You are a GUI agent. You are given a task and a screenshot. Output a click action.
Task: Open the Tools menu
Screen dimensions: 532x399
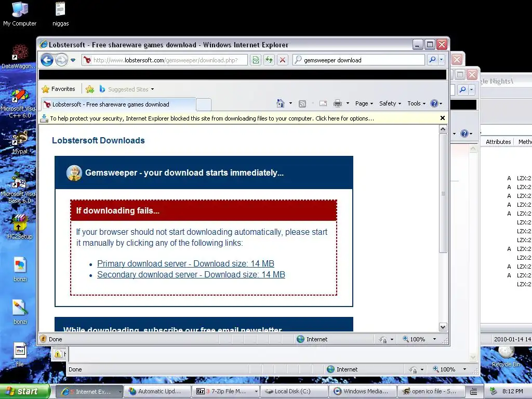(416, 103)
